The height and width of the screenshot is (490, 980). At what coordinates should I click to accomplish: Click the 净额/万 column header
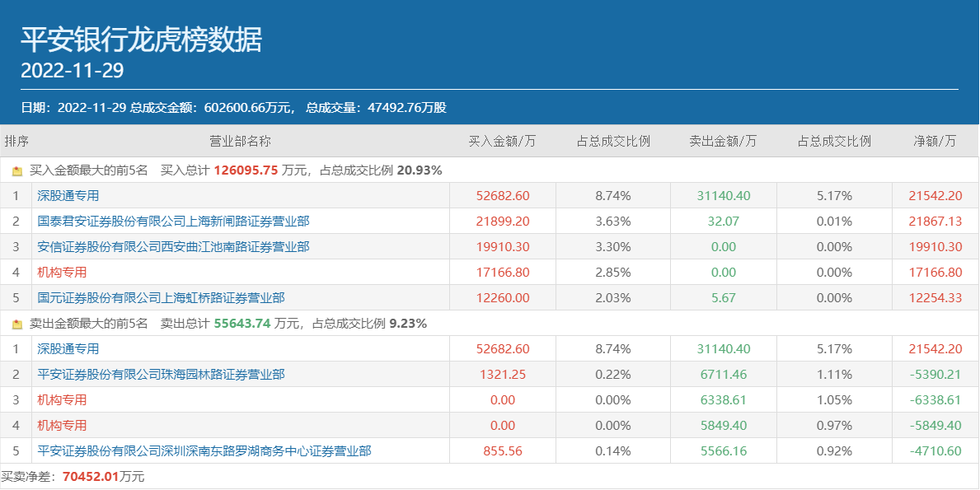point(935,141)
